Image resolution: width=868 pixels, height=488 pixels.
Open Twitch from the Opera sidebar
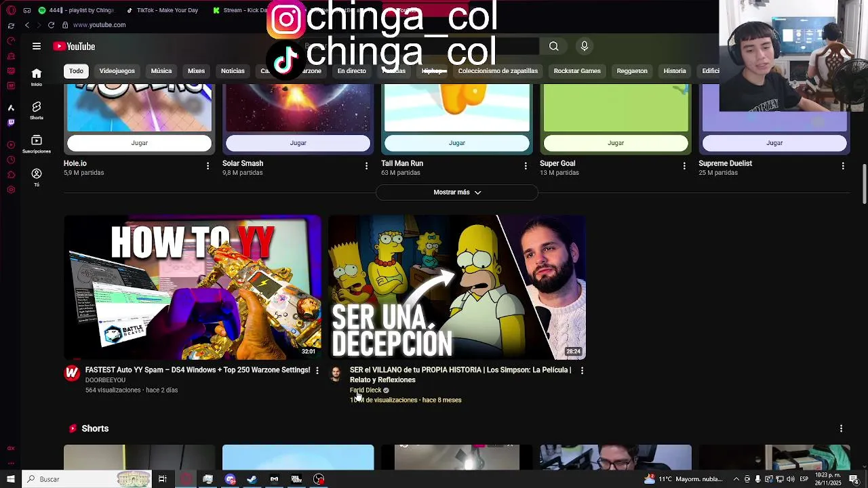point(11,123)
